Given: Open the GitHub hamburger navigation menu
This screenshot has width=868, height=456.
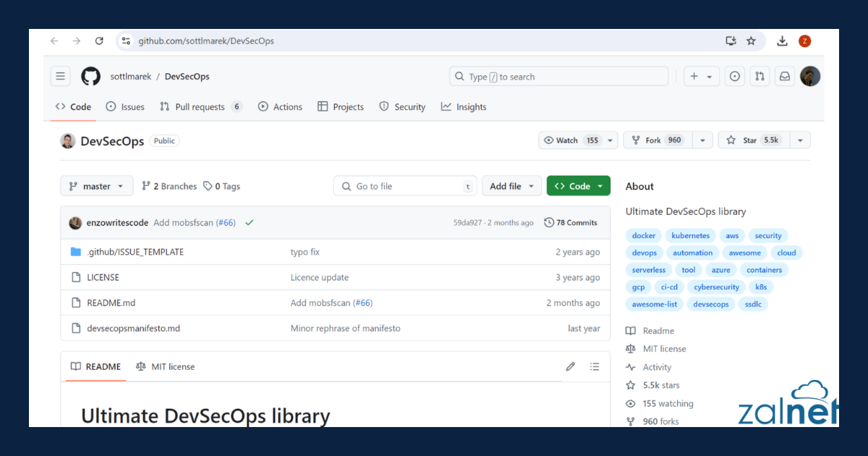Looking at the screenshot, I should coord(61,76).
